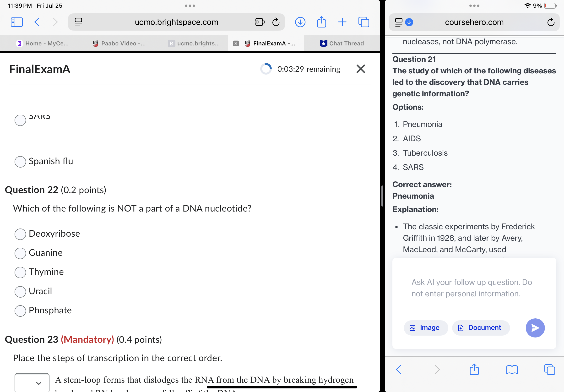Open bookmarks icon in Course Hero window
The height and width of the screenshot is (392, 564).
pyautogui.click(x=512, y=369)
